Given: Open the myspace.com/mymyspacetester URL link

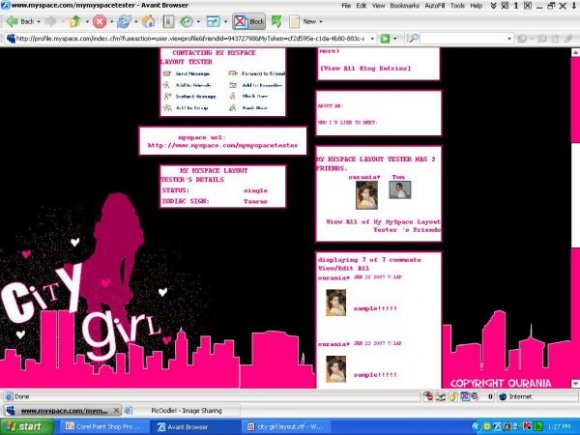Looking at the screenshot, I should (223, 145).
